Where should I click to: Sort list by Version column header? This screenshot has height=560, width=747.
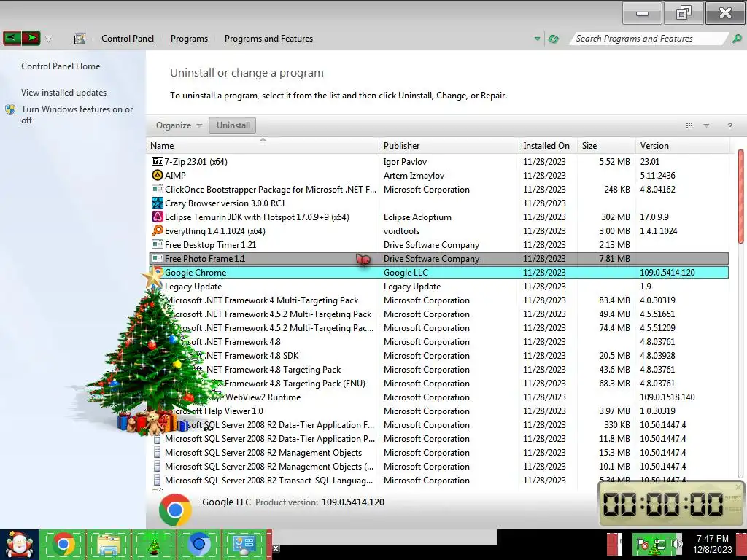pos(682,146)
